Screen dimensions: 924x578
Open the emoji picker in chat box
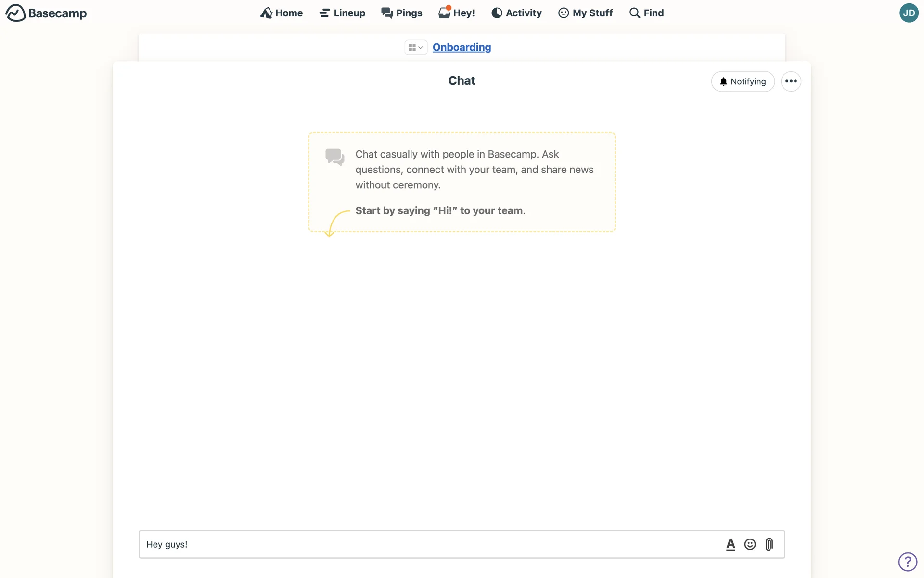(750, 544)
